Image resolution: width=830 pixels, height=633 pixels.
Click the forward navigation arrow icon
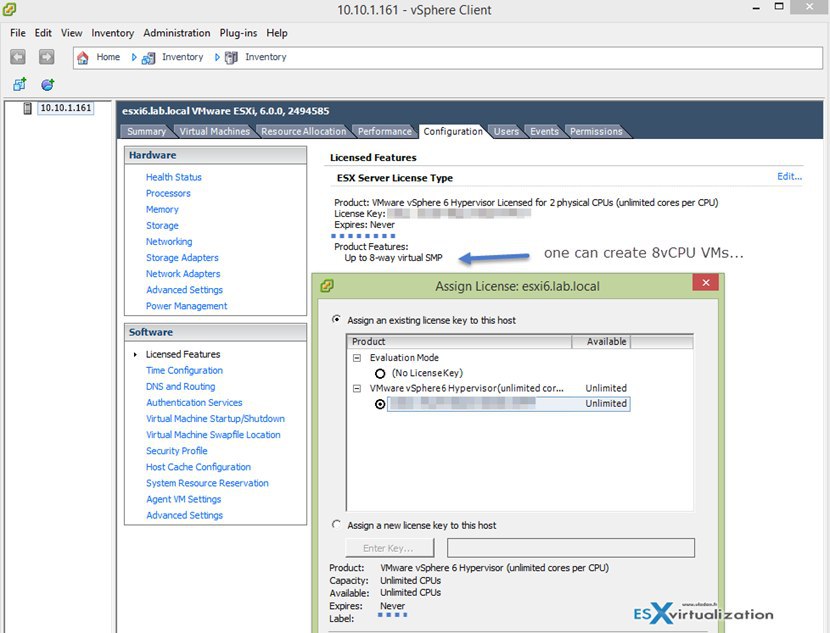(47, 57)
